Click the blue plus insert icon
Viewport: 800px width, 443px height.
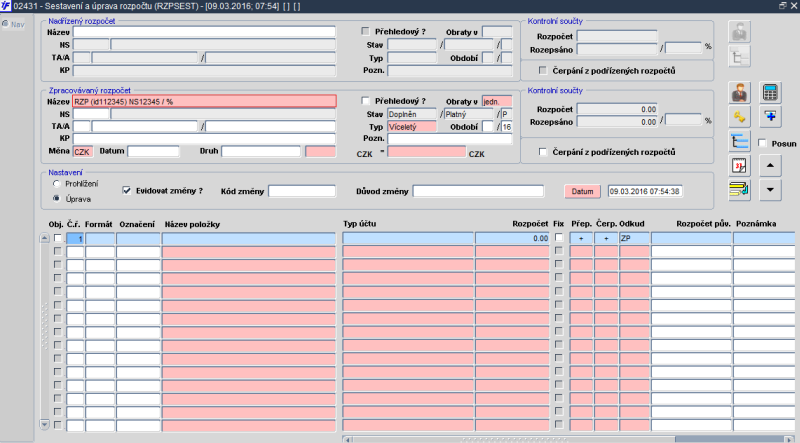pyautogui.click(x=770, y=117)
